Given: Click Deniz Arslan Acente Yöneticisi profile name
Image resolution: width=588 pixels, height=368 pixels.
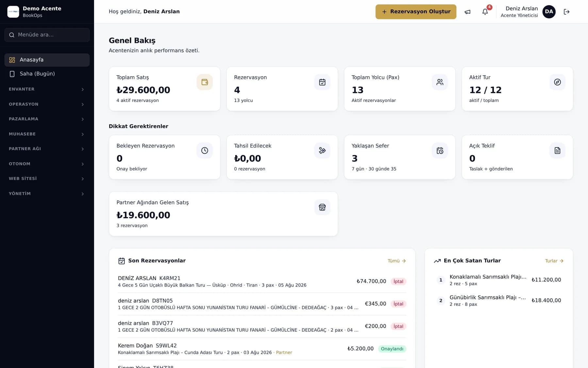Looking at the screenshot, I should [519, 12].
